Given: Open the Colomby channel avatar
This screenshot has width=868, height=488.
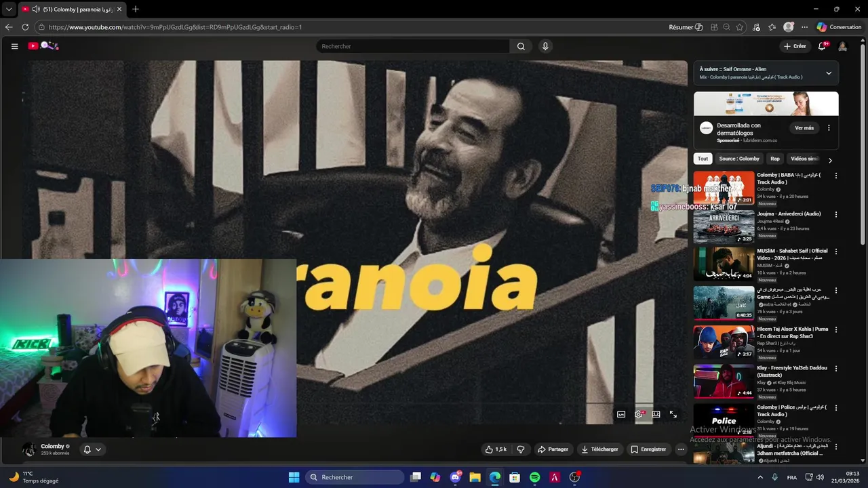Looking at the screenshot, I should (29, 449).
